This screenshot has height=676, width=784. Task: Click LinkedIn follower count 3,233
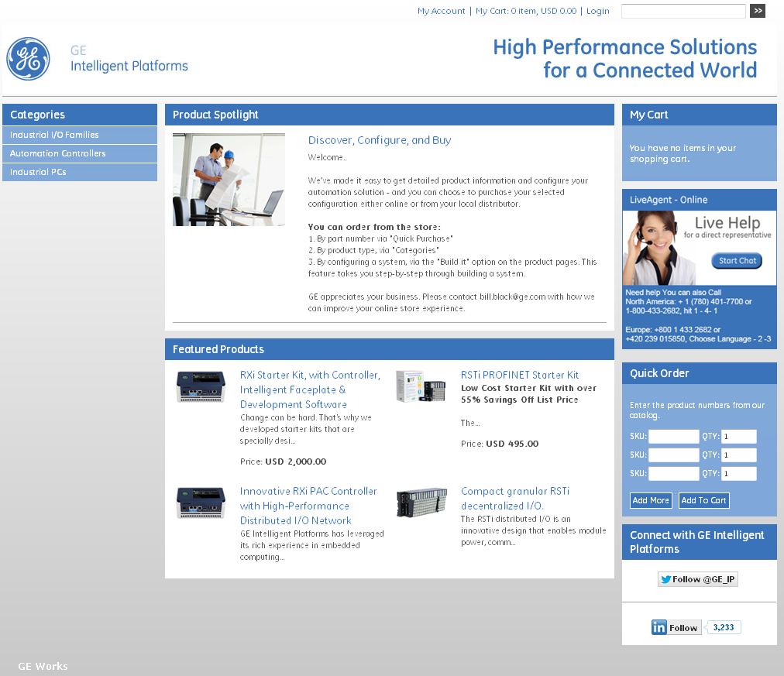723,627
